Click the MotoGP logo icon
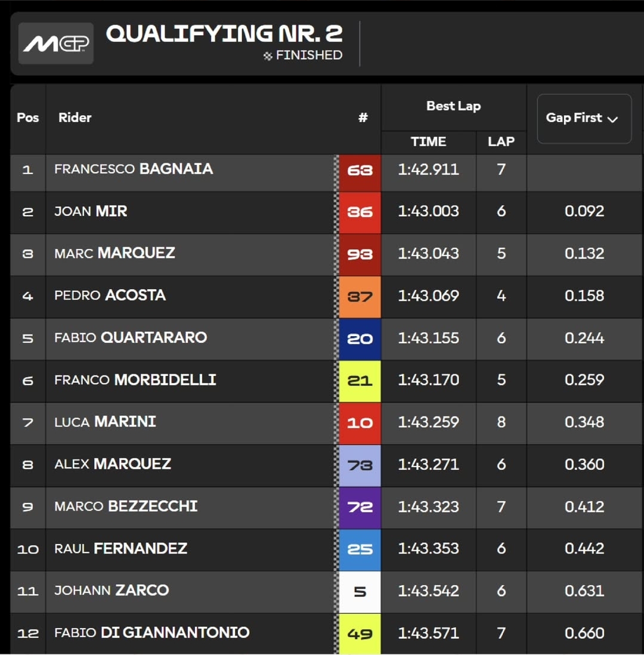The width and height of the screenshot is (644, 655). pyautogui.click(x=56, y=44)
